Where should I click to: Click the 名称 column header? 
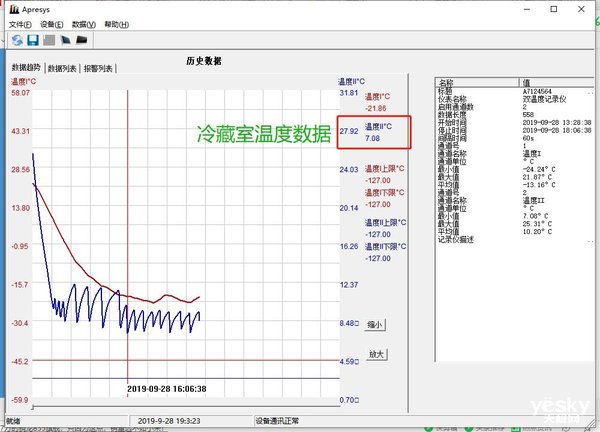(x=477, y=82)
